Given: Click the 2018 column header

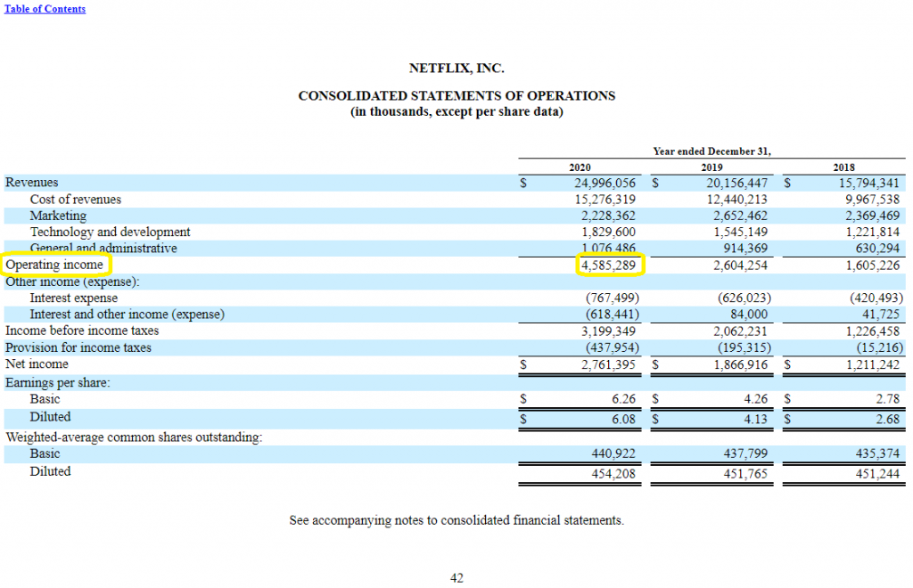Looking at the screenshot, I should pos(843,167).
